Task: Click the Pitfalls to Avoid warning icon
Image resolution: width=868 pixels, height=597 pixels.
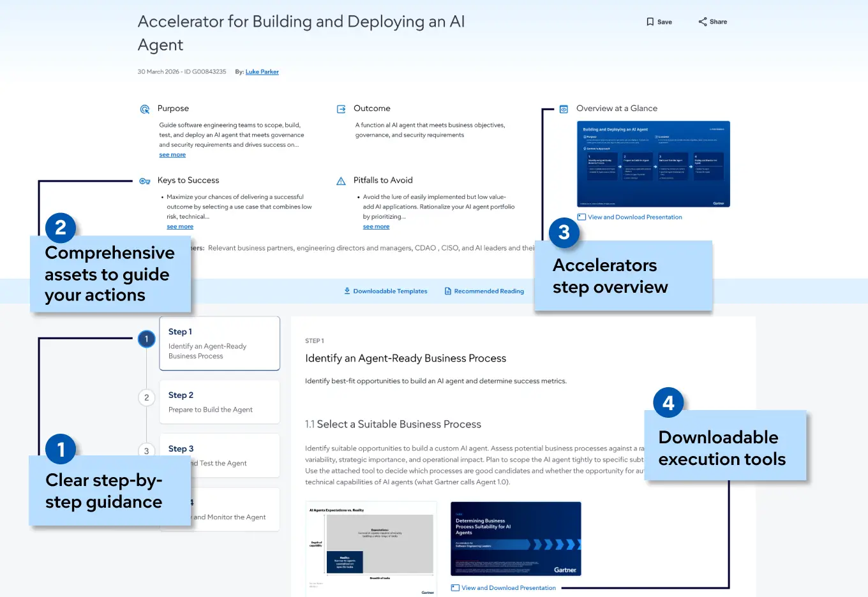Action: 341,181
